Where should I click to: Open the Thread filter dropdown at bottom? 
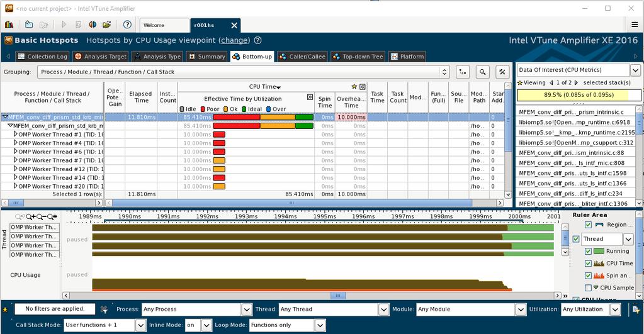[x=383, y=309]
